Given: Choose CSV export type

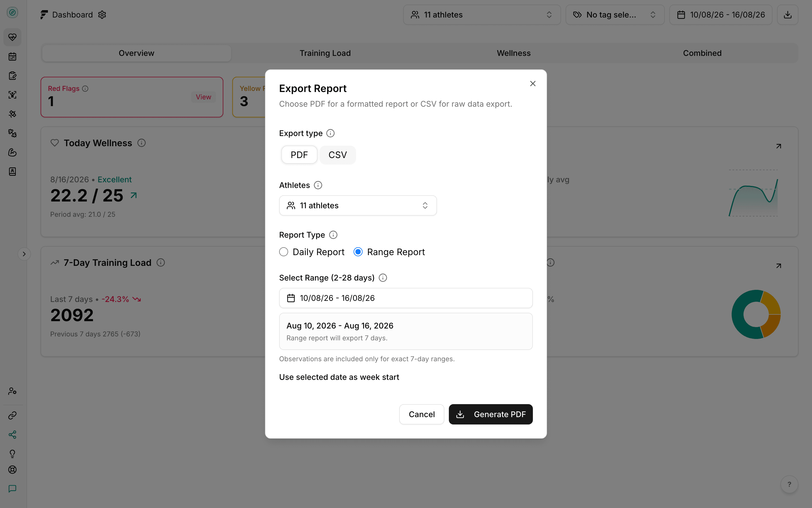Looking at the screenshot, I should point(337,155).
